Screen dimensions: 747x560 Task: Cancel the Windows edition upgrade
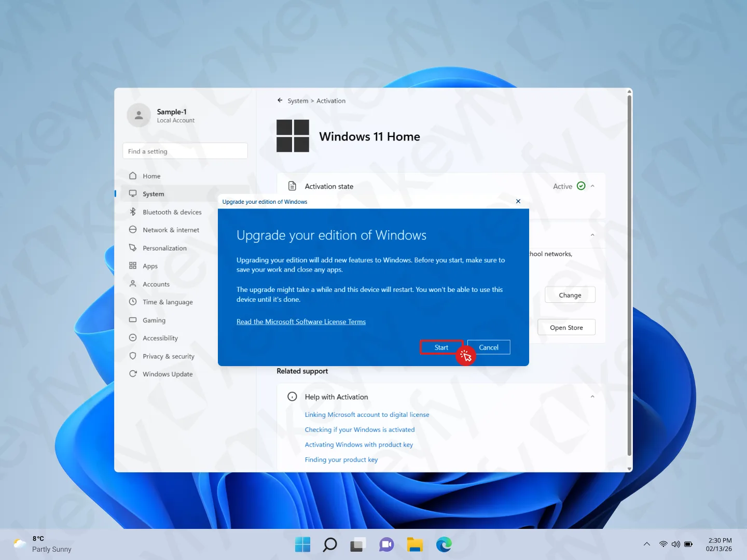coord(489,347)
